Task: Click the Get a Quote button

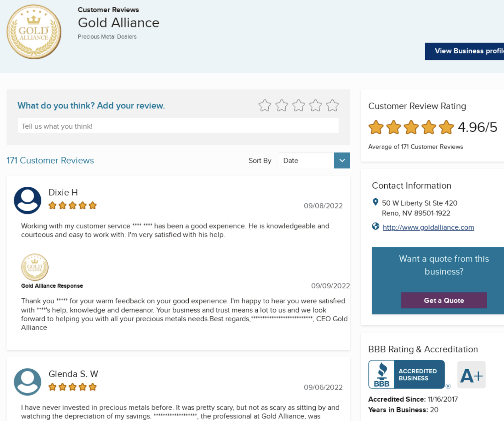Action: point(444,301)
